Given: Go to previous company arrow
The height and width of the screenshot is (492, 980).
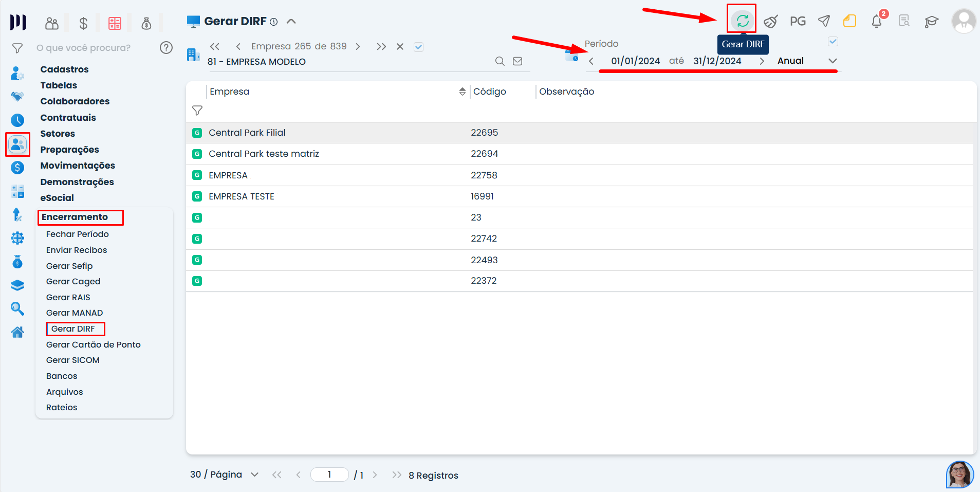Looking at the screenshot, I should (x=238, y=47).
